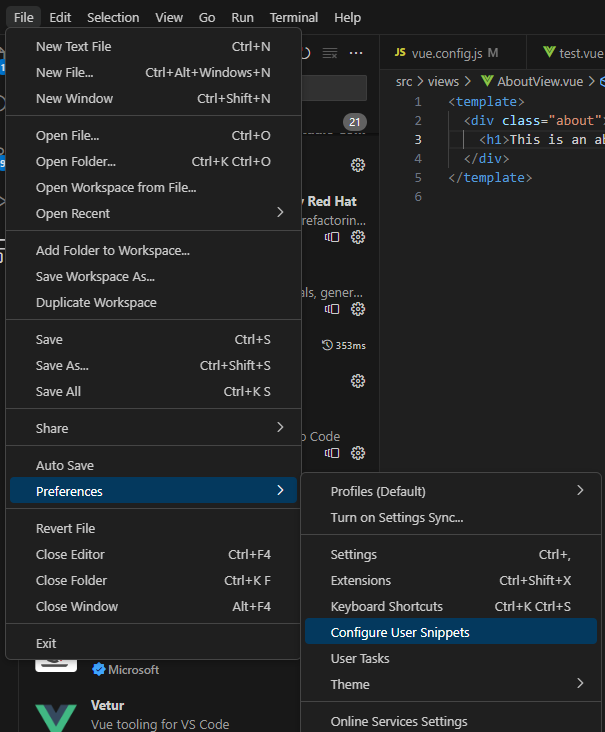Click the Vetur extension logo
The height and width of the screenshot is (732, 605).
click(x=56, y=718)
